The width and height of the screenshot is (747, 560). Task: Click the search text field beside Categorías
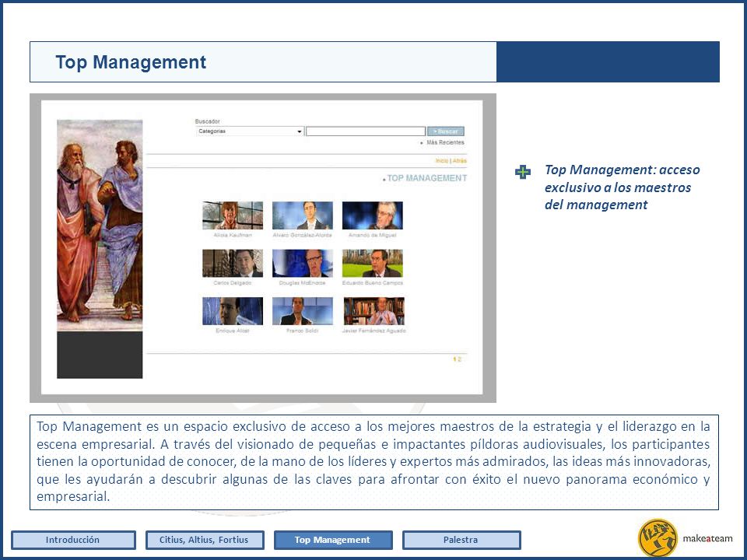(366, 131)
